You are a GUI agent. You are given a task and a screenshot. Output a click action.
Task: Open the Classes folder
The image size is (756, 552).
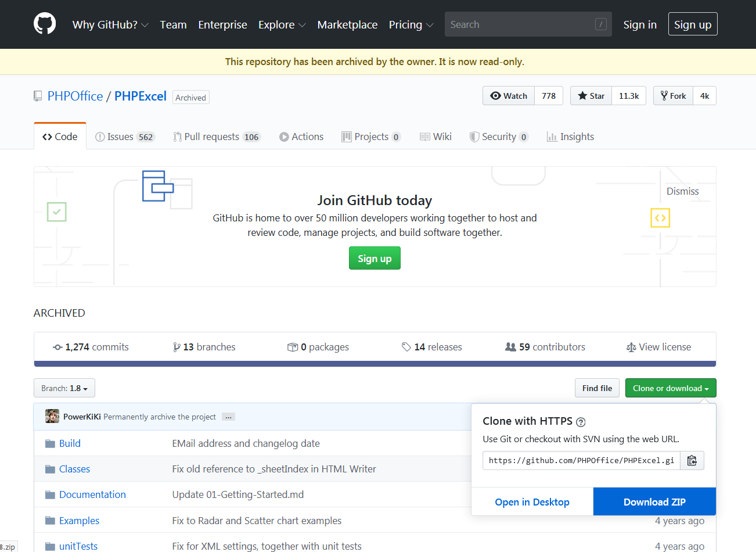pyautogui.click(x=74, y=469)
